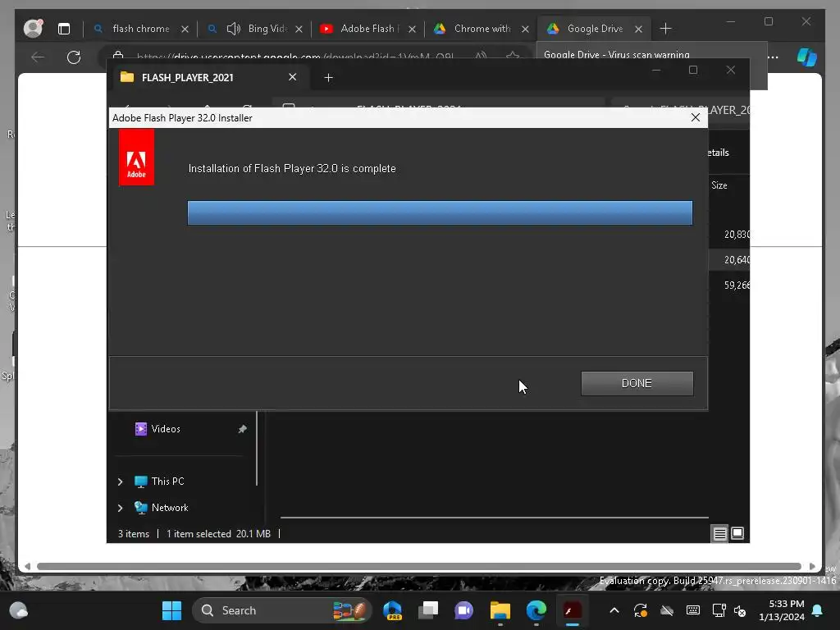The width and height of the screenshot is (840, 630).
Task: Select Videos in Explorer navigation pane
Action: (166, 428)
